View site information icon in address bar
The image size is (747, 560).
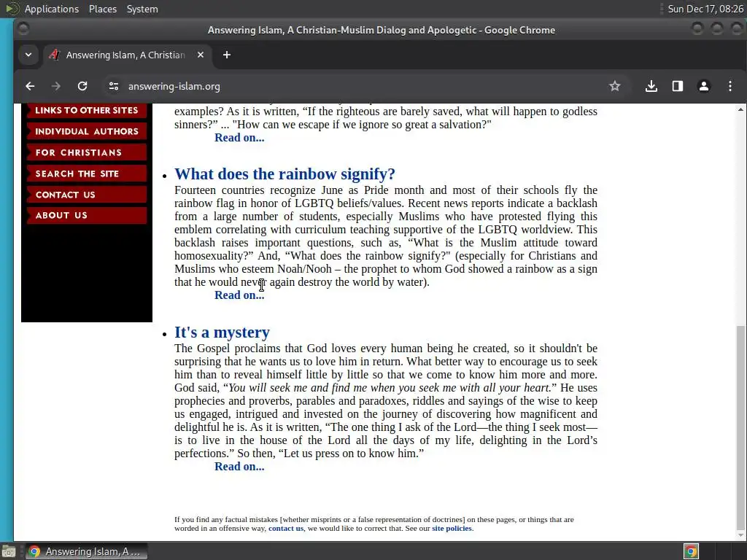coord(113,86)
